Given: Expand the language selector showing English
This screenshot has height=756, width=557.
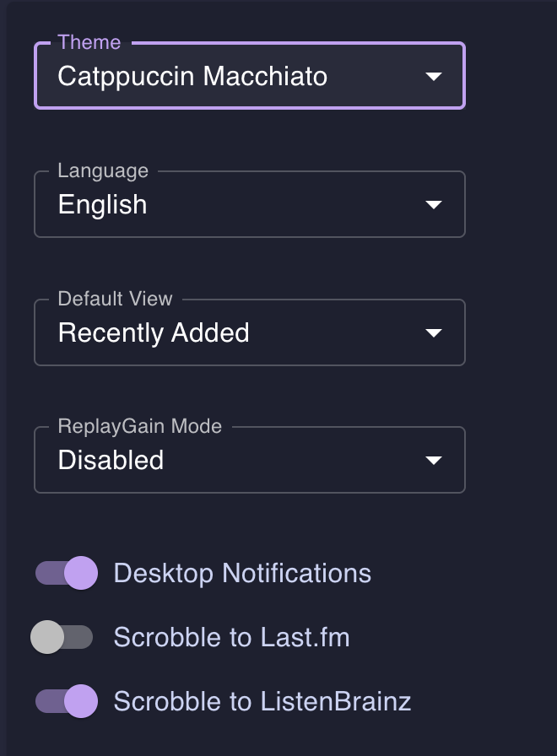Looking at the screenshot, I should [x=236, y=205].
